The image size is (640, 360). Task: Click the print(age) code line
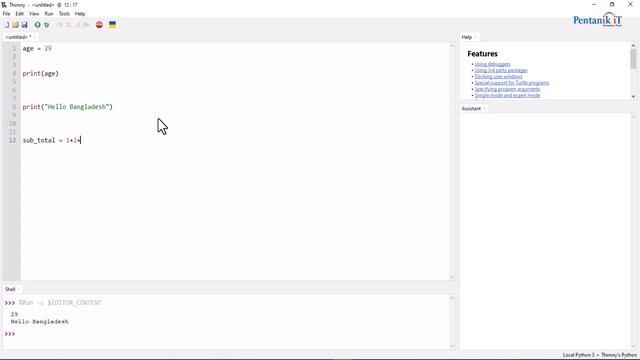[40, 73]
